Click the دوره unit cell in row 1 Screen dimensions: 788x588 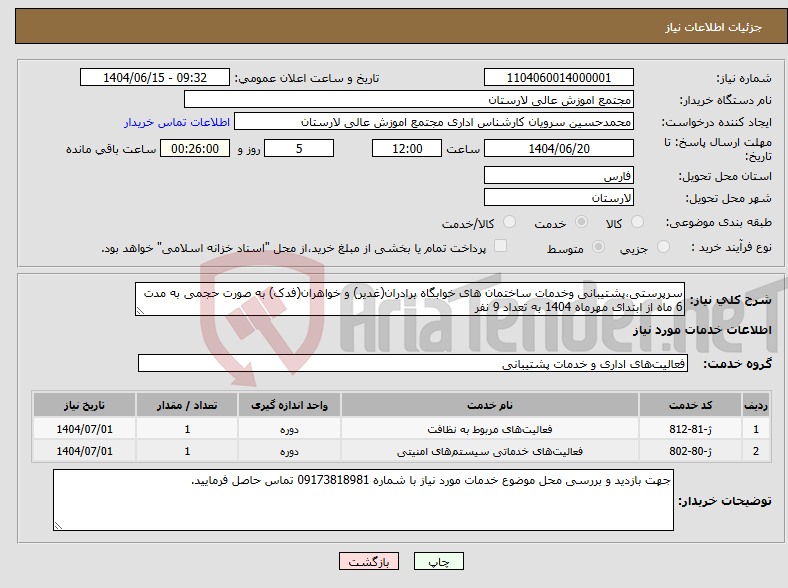tap(289, 429)
